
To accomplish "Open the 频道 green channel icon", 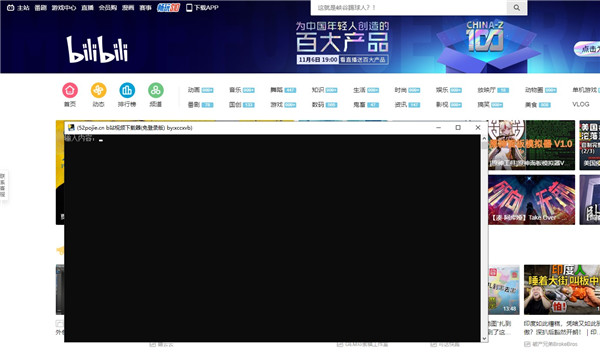I will click(x=156, y=90).
